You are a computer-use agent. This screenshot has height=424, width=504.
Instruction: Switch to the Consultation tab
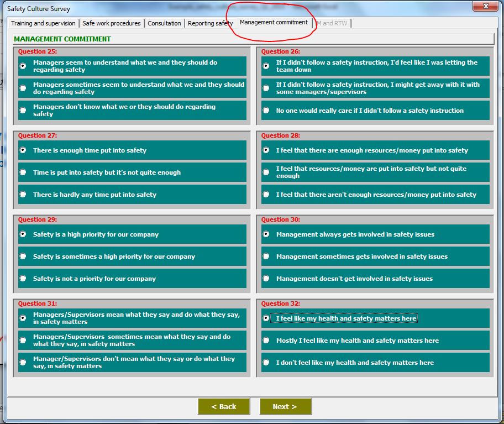pos(164,23)
